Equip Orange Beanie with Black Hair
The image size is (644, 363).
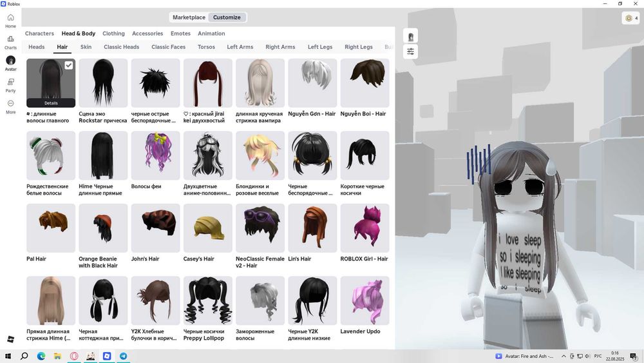click(x=103, y=228)
